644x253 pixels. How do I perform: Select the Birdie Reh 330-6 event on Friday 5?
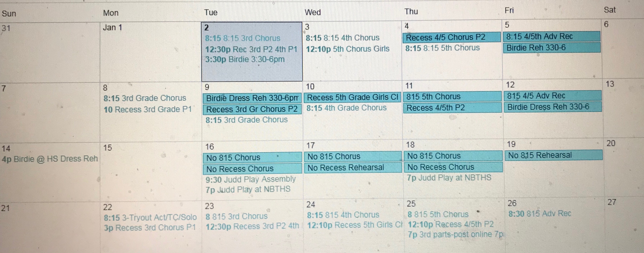pyautogui.click(x=551, y=48)
